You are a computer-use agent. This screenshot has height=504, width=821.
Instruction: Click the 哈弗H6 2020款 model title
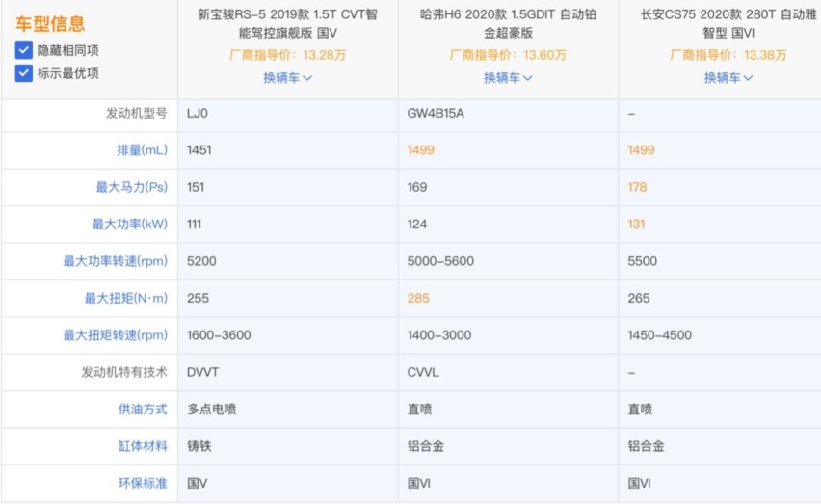click(508, 24)
